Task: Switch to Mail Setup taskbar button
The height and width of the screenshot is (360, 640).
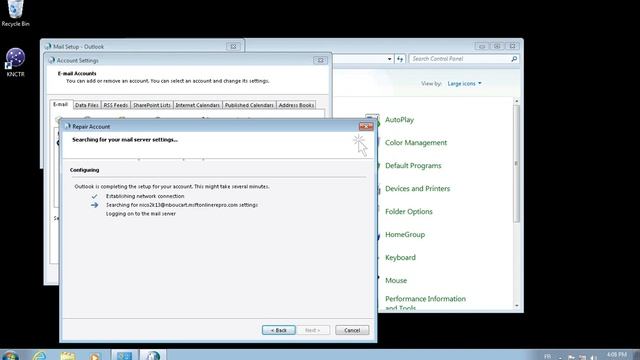Action: [153, 355]
